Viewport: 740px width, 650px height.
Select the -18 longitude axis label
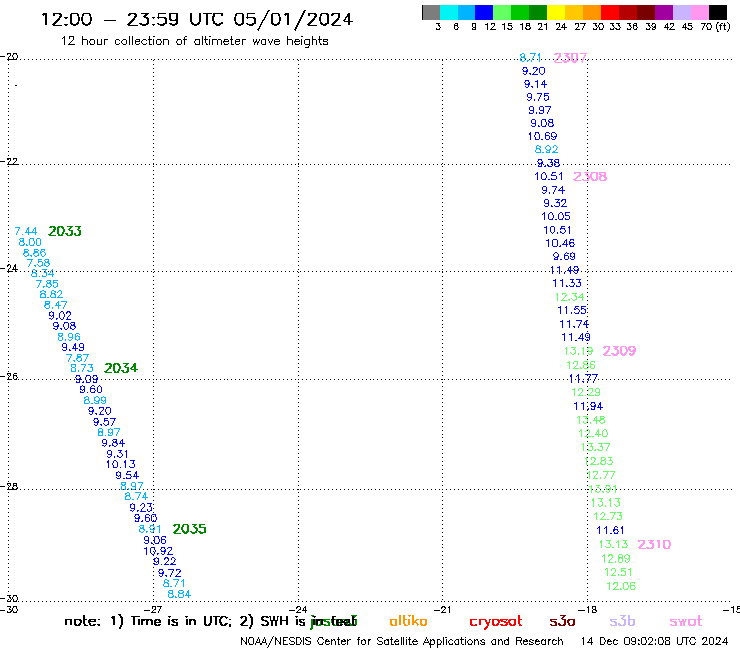589,610
